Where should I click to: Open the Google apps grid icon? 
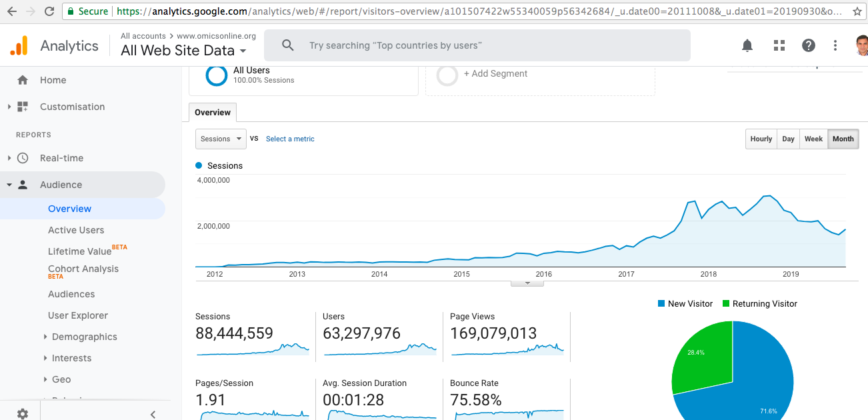pyautogui.click(x=779, y=45)
